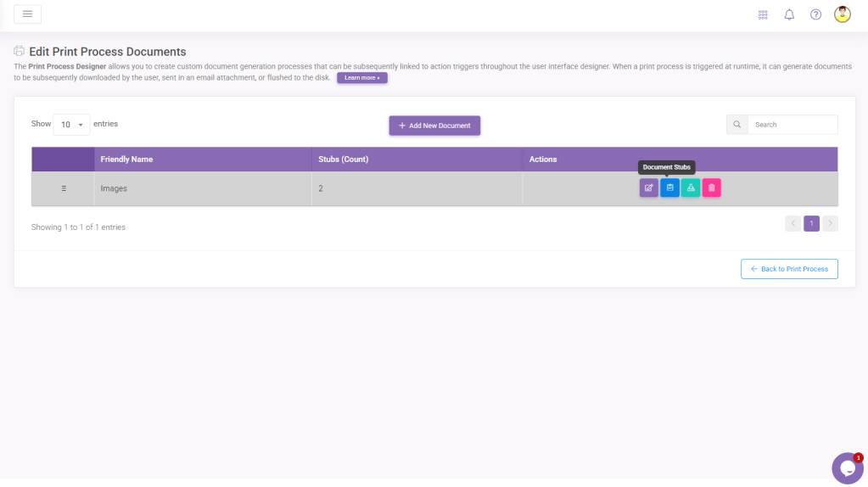This screenshot has height=487, width=868.
Task: Expand the Show entries dropdown
Action: (71, 125)
